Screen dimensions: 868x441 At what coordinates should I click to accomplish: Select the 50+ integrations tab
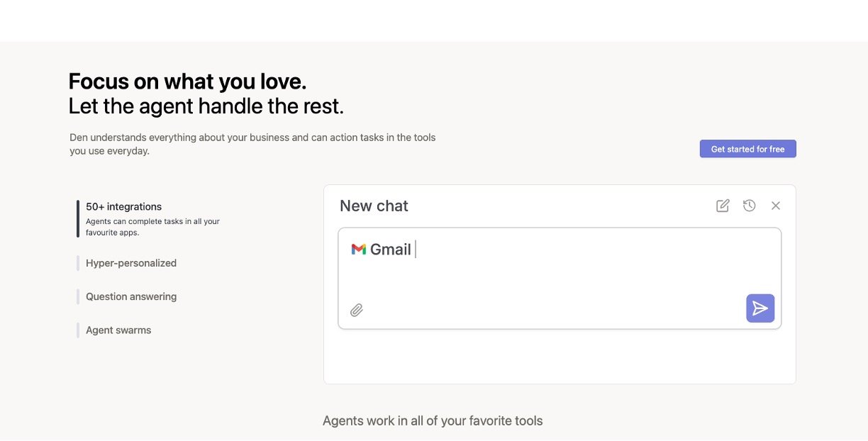click(x=124, y=207)
